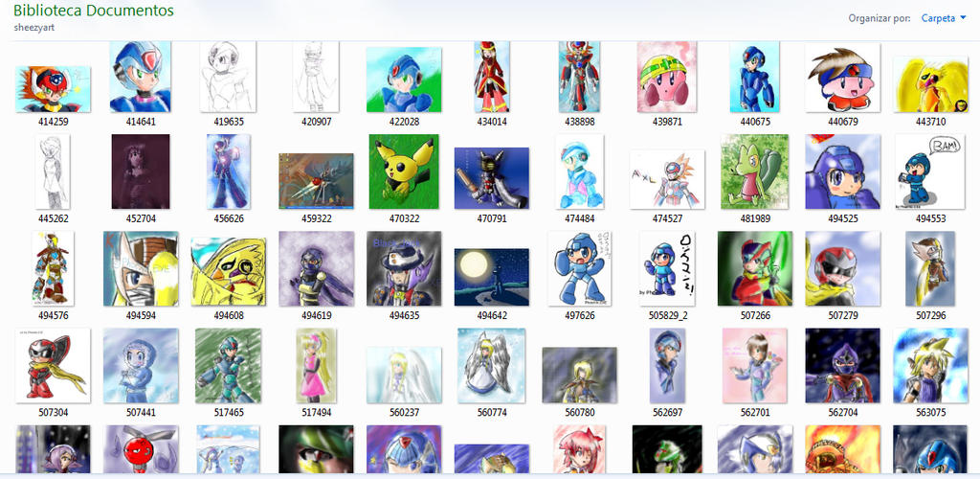This screenshot has height=479, width=980.
Task: Click the file name label 560774
Action: [x=492, y=413]
